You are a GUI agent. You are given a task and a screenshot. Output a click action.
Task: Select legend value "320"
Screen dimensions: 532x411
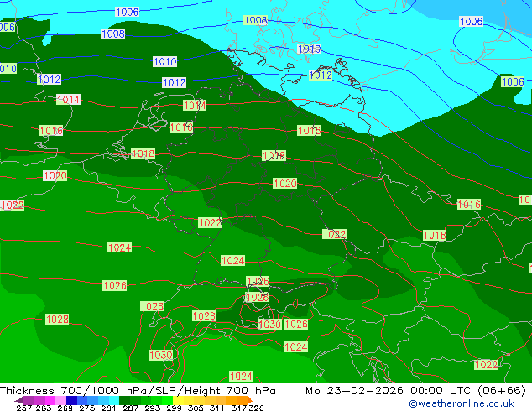click(256, 408)
